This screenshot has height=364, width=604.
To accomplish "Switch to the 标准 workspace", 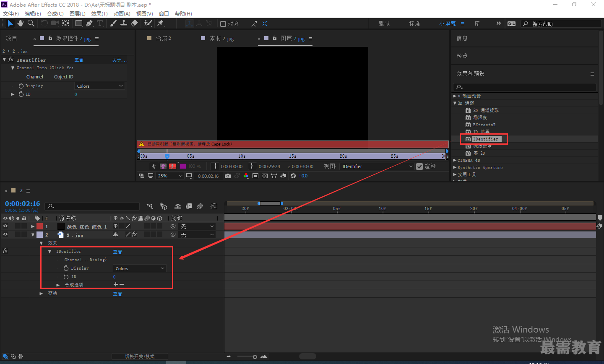I will point(414,23).
